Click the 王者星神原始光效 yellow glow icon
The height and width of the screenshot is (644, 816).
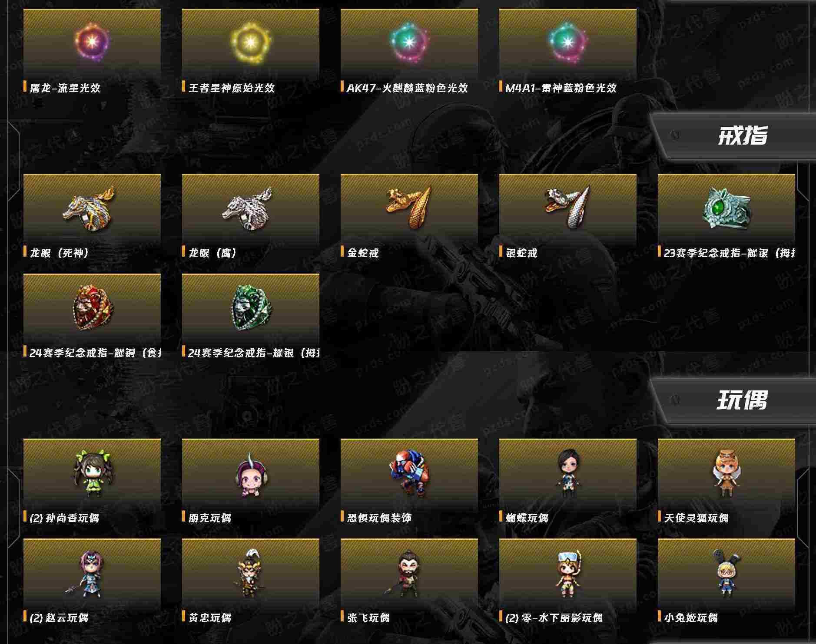pos(250,42)
